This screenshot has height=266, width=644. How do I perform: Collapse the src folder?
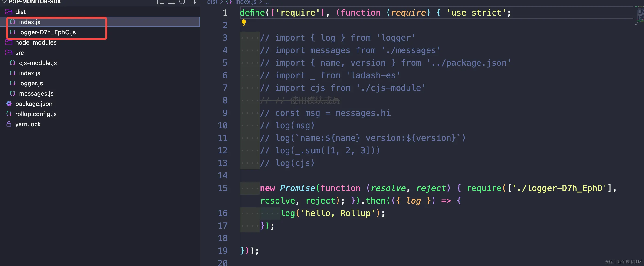click(x=20, y=53)
